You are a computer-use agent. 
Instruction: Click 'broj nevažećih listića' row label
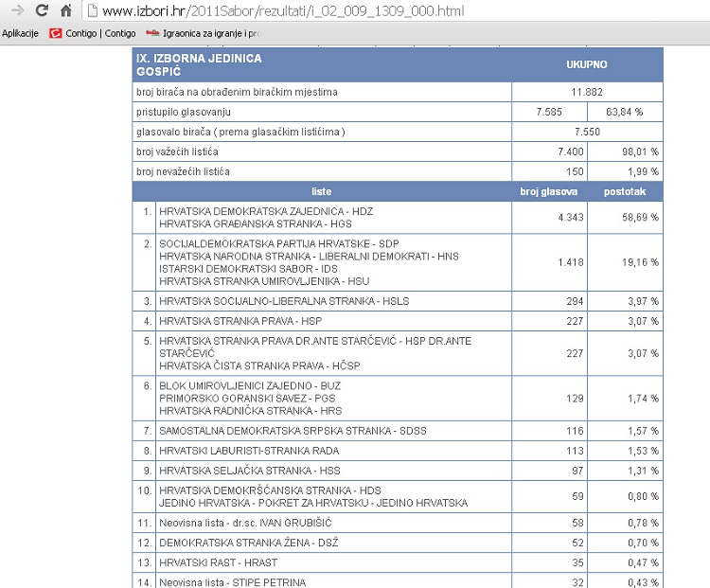pos(183,171)
